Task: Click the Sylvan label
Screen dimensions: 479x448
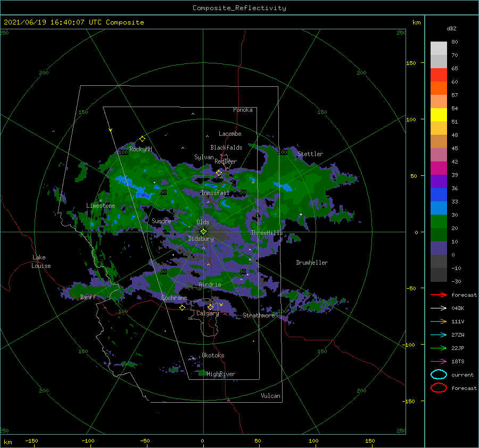Action: (x=204, y=157)
